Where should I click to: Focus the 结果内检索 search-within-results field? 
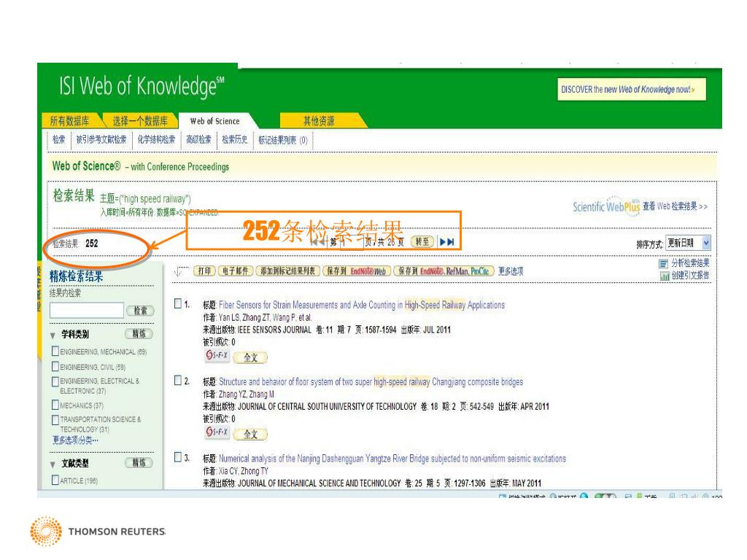pyautogui.click(x=87, y=311)
